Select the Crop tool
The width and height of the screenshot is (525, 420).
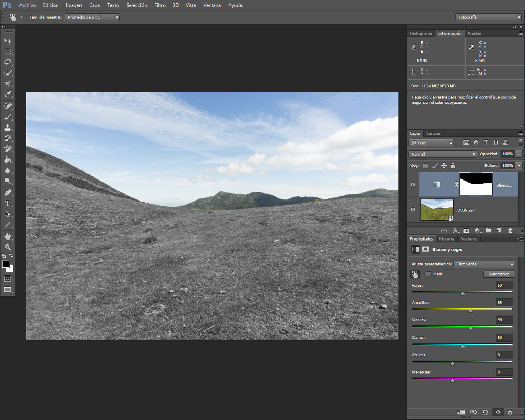(8, 84)
